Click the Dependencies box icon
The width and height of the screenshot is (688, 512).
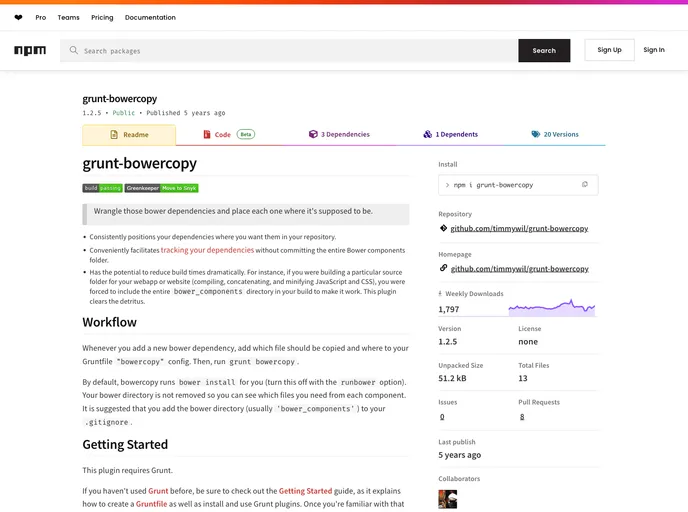(313, 134)
